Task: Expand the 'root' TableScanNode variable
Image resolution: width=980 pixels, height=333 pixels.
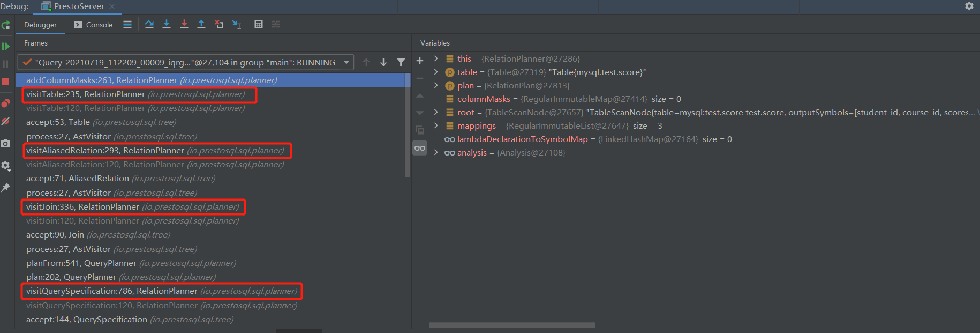Action: (436, 112)
